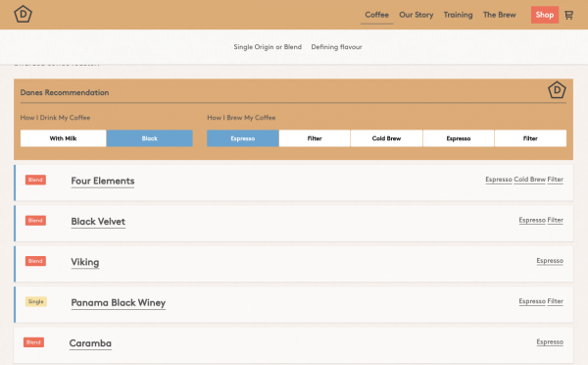This screenshot has width=588, height=365.
Task: Click Filter link in Four Elements row
Action: [555, 180]
